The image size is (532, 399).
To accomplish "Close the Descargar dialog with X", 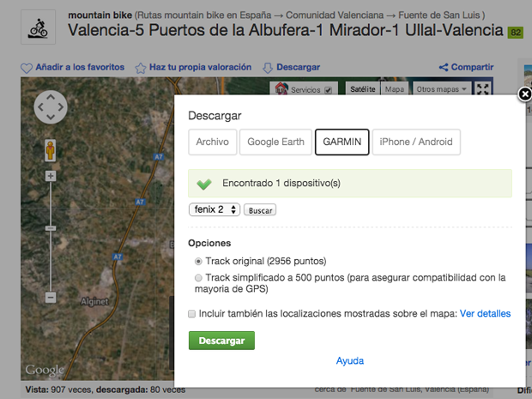I will coord(525,94).
